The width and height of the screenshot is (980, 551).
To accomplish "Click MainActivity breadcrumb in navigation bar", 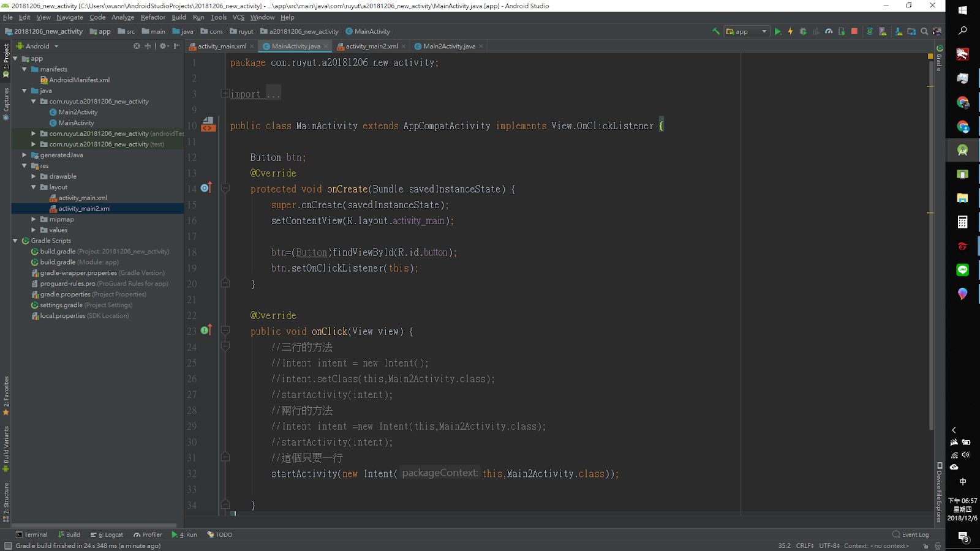I will click(367, 31).
